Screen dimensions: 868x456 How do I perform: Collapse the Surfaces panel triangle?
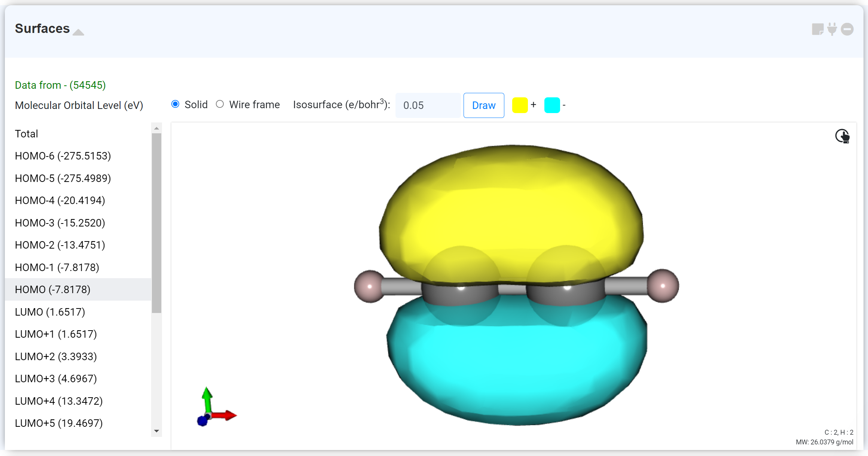[79, 32]
